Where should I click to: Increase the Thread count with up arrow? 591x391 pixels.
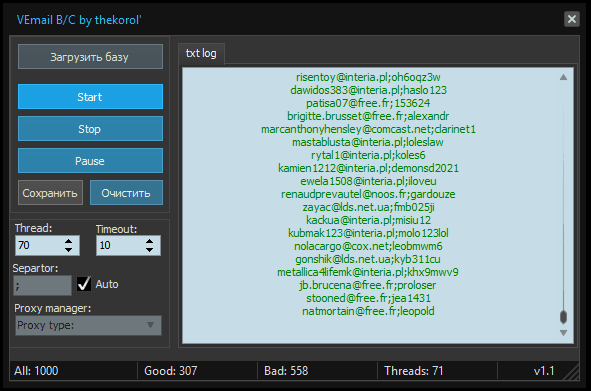click(68, 241)
